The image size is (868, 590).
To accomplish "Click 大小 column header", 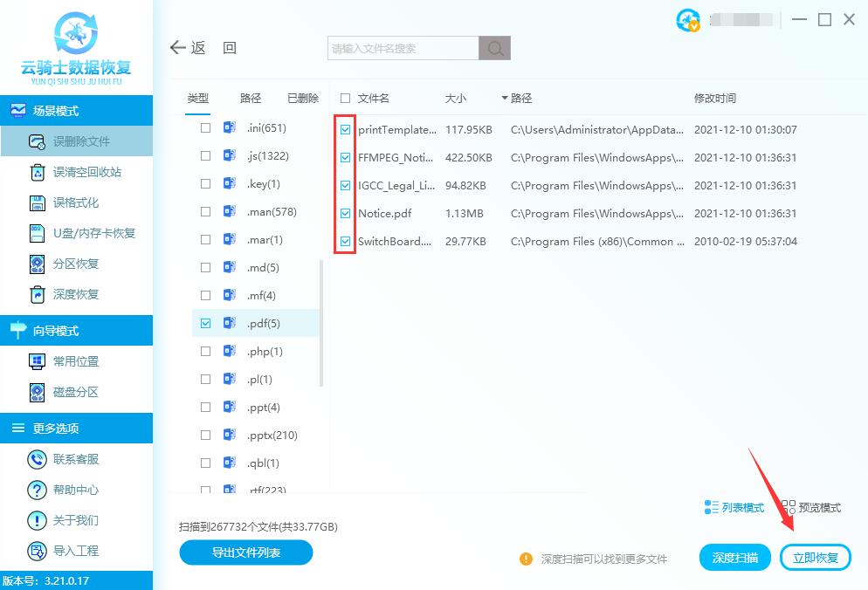I will tap(456, 98).
